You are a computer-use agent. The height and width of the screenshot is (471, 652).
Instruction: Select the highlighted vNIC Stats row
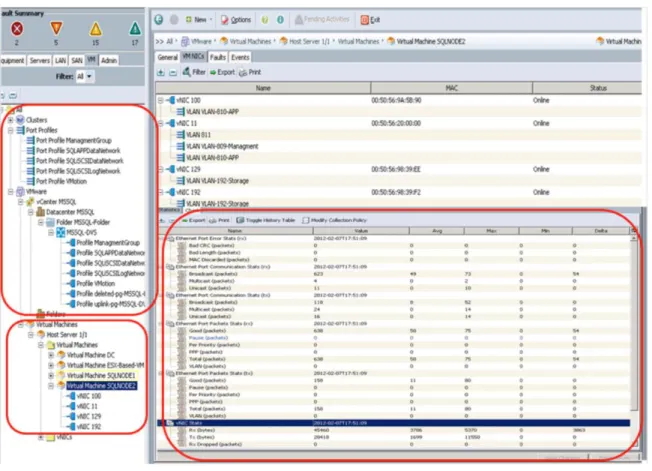click(393, 423)
